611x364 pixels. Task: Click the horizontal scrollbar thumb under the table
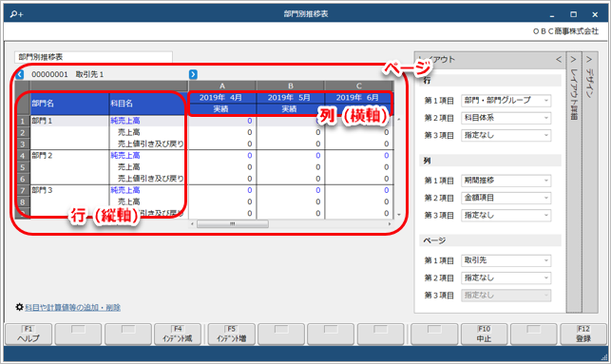[233, 224]
